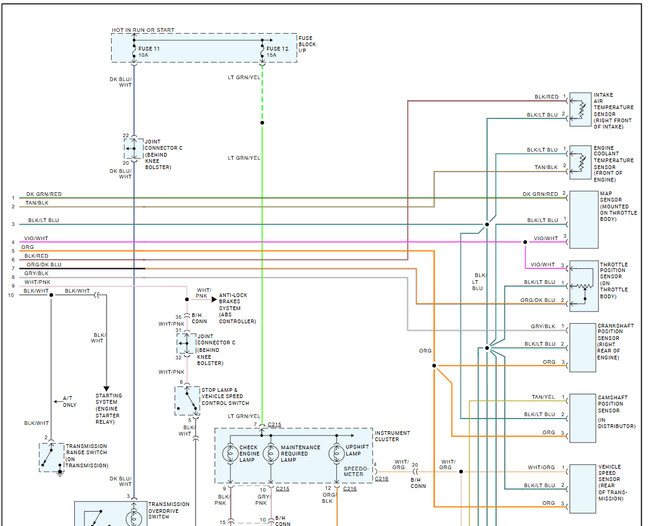This screenshot has width=650, height=526.
Task: Click the ORG/DK BLU label at Throttle sensor pin 2
Action: (x=538, y=300)
